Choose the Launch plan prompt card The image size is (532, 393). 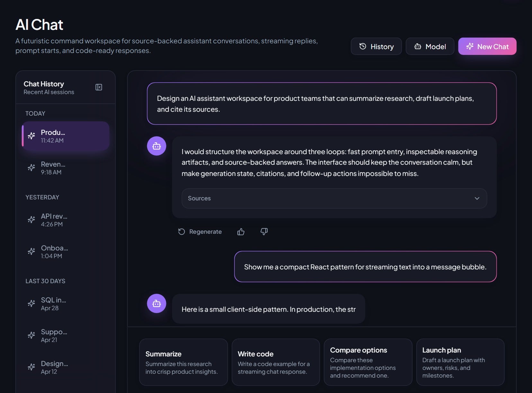[x=460, y=362]
